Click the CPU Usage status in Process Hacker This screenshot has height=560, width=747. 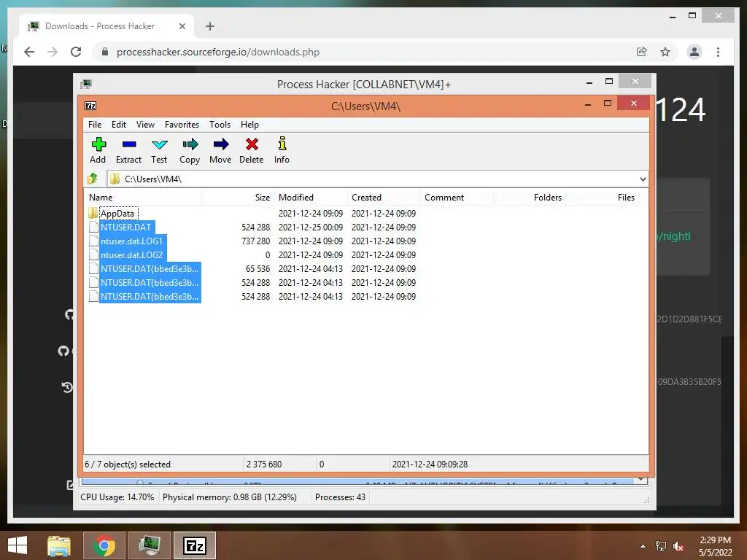pos(117,497)
